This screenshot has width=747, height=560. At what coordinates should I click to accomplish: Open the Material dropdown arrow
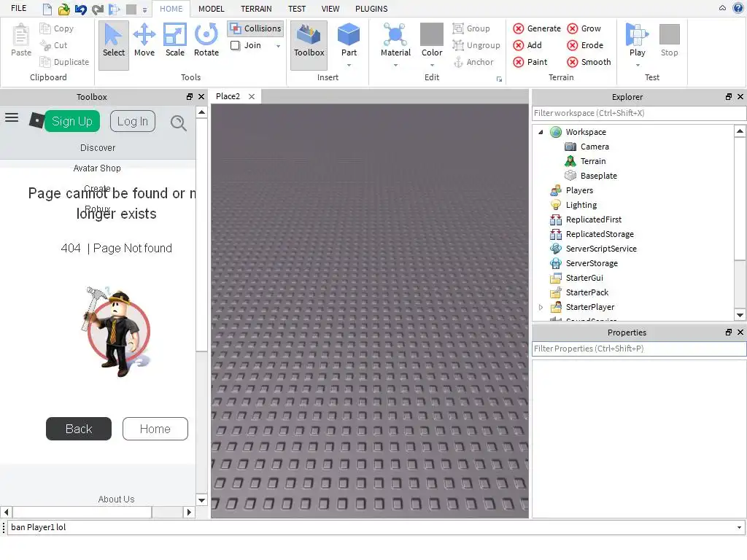click(x=395, y=65)
